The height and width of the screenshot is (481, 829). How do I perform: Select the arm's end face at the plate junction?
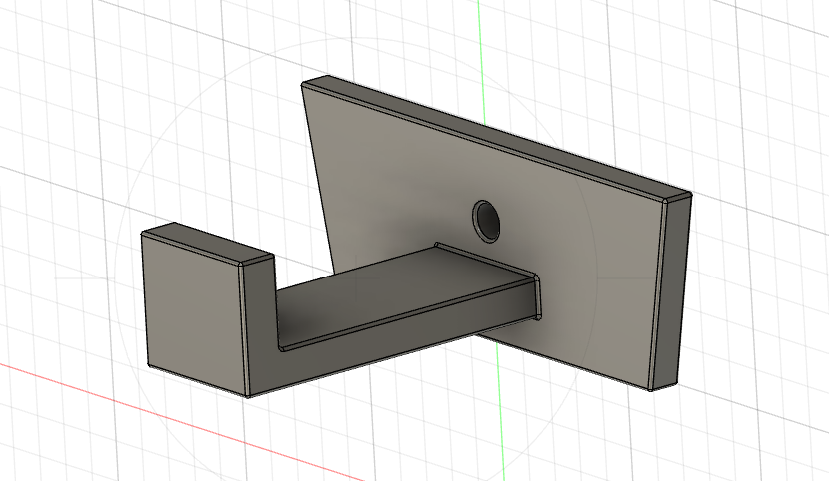coord(537,297)
